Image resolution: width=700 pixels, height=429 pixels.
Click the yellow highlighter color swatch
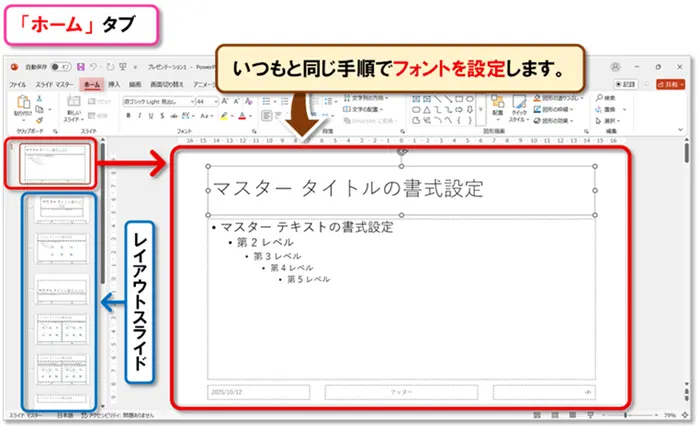coord(224,116)
